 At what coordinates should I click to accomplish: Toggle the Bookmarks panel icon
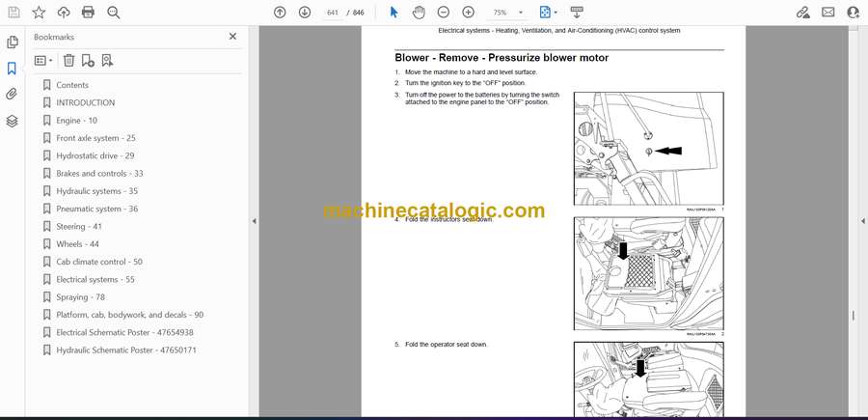(x=12, y=69)
